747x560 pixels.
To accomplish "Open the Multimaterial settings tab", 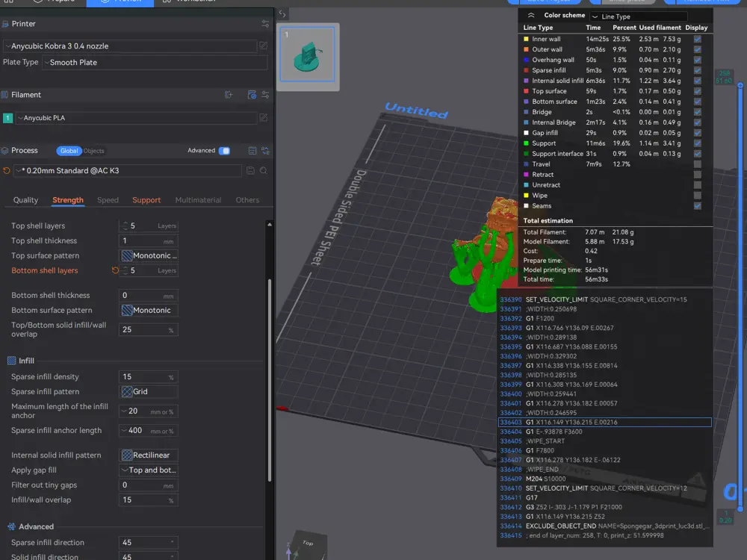I will coord(198,200).
